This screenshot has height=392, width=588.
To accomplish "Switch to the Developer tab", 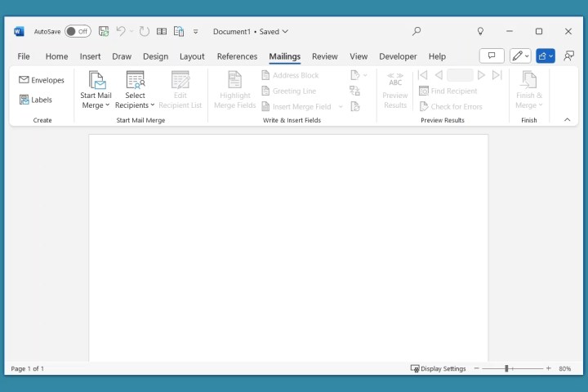I will [398, 56].
